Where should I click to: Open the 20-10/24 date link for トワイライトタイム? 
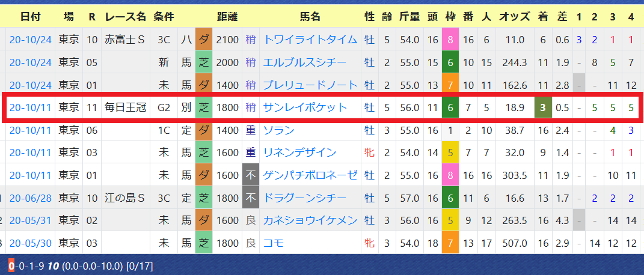click(x=31, y=40)
